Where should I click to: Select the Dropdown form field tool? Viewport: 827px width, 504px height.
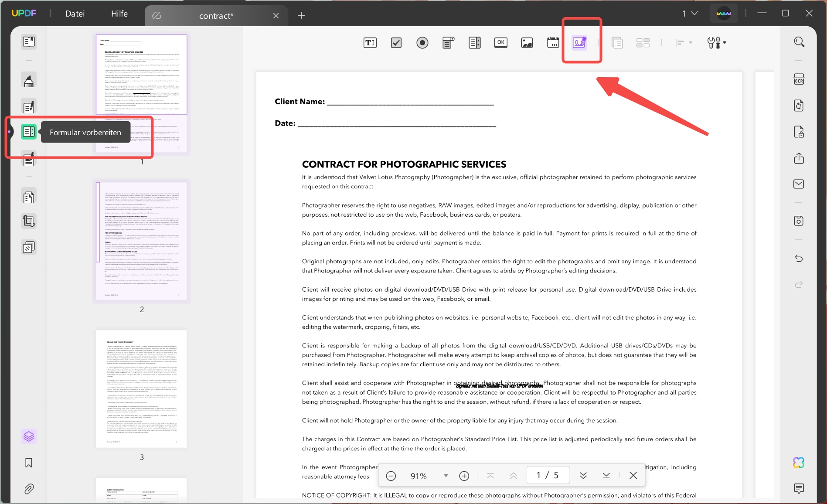[x=448, y=43]
